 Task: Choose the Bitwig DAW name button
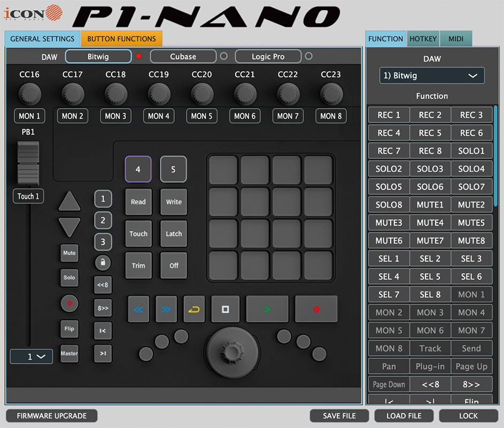(x=98, y=57)
